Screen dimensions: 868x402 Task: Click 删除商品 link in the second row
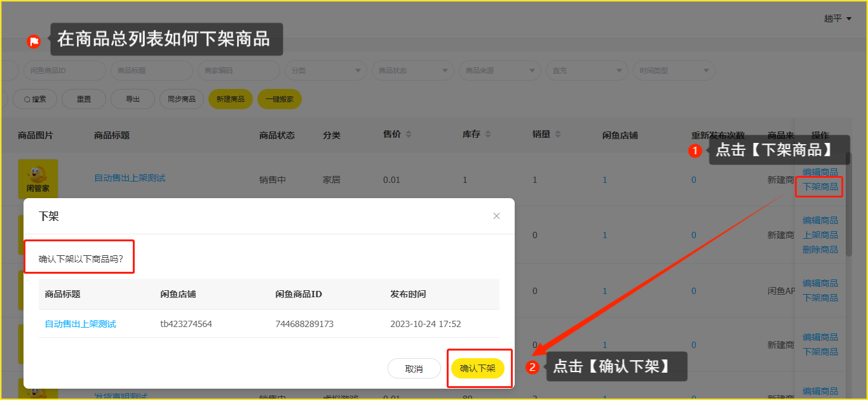(x=820, y=250)
